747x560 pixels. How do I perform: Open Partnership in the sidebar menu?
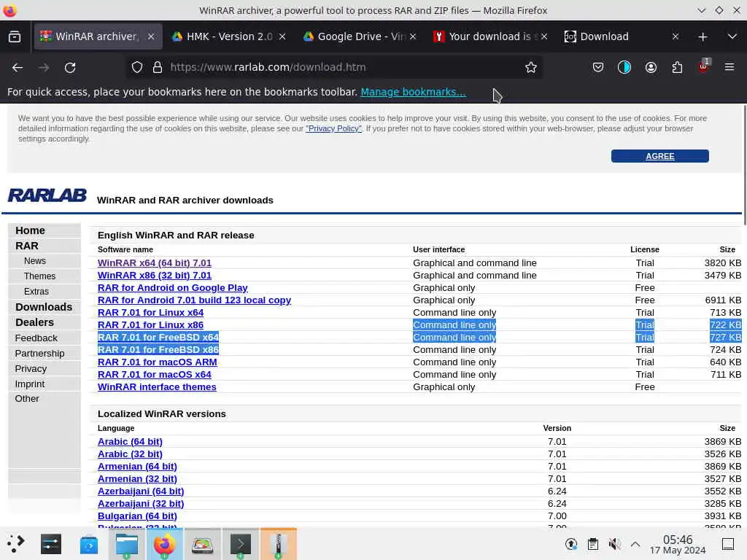coord(39,354)
